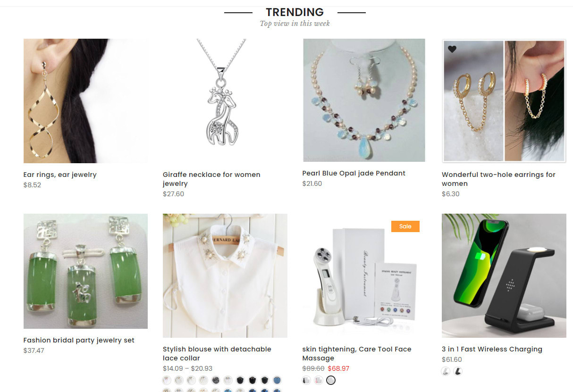
Task: Open the Giraffe necklace for women jewelry link
Action: pos(211,179)
